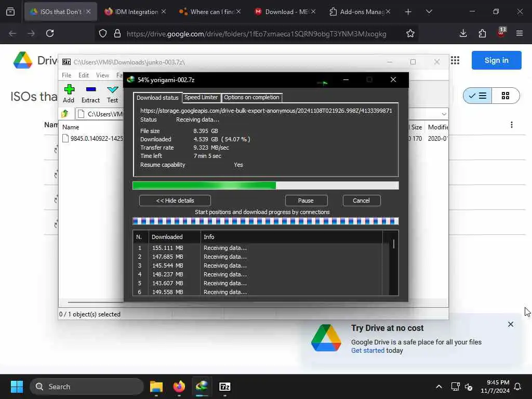Open 7-Zip Edit menu

coord(84,75)
